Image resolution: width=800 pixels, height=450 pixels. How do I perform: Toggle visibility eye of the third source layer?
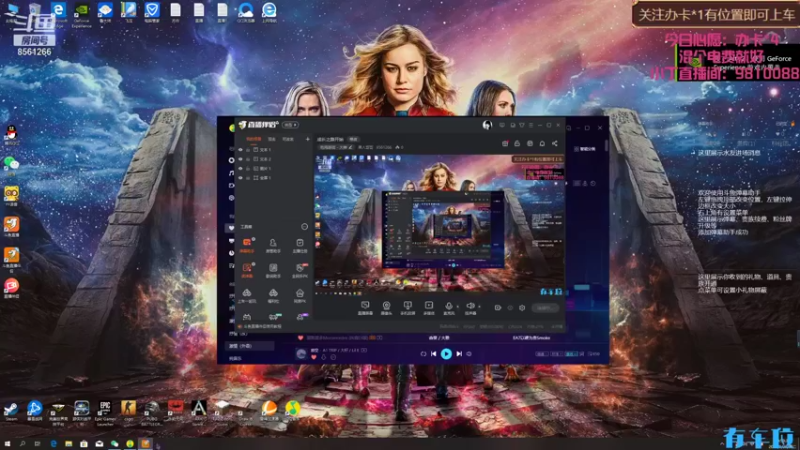click(x=241, y=168)
